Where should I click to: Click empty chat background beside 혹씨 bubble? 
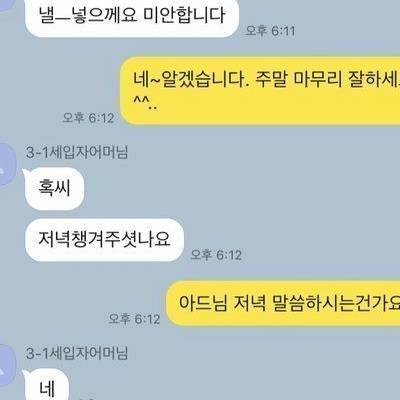pos(233,189)
